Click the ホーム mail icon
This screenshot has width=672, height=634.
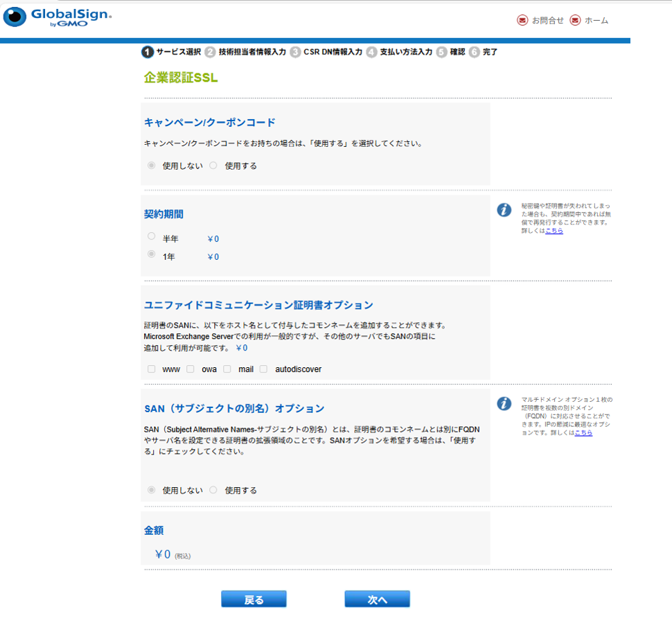point(575,20)
